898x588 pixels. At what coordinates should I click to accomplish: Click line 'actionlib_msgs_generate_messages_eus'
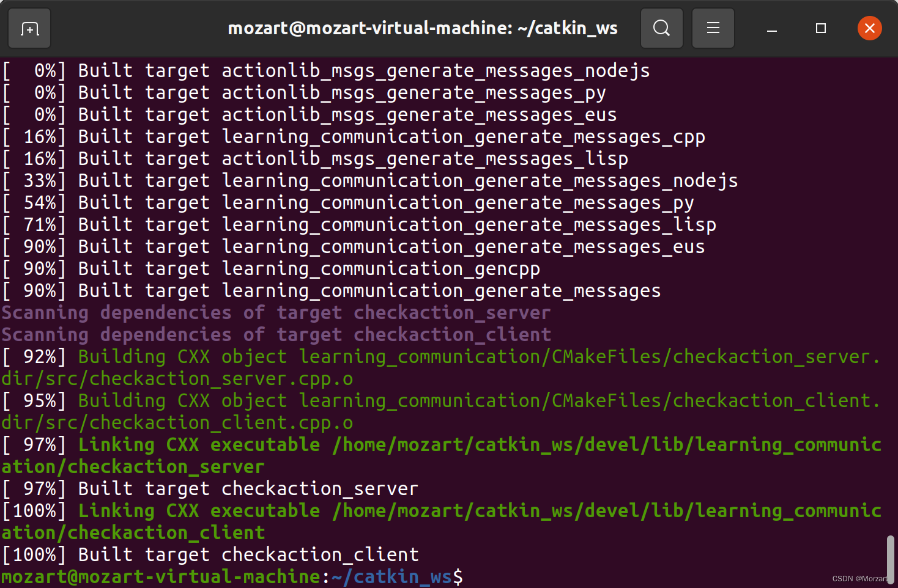coord(310,115)
